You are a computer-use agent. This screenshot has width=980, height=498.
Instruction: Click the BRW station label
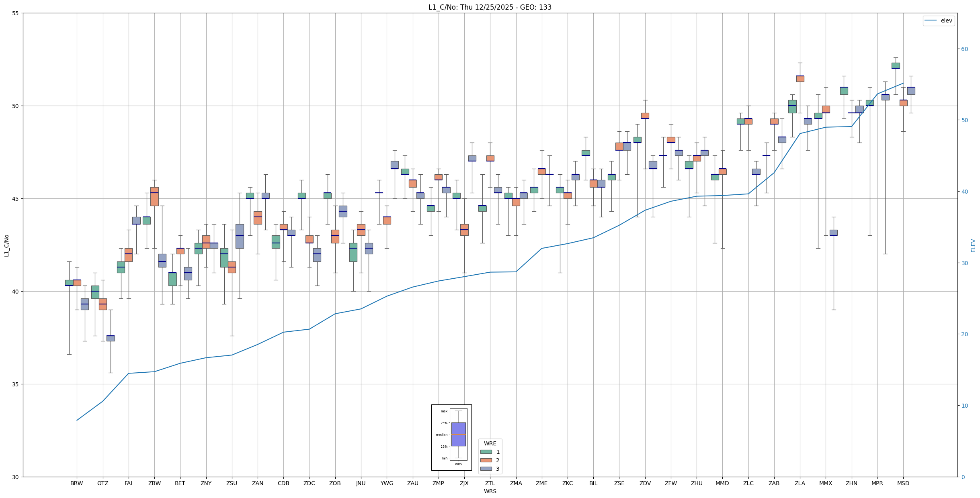point(76,483)
